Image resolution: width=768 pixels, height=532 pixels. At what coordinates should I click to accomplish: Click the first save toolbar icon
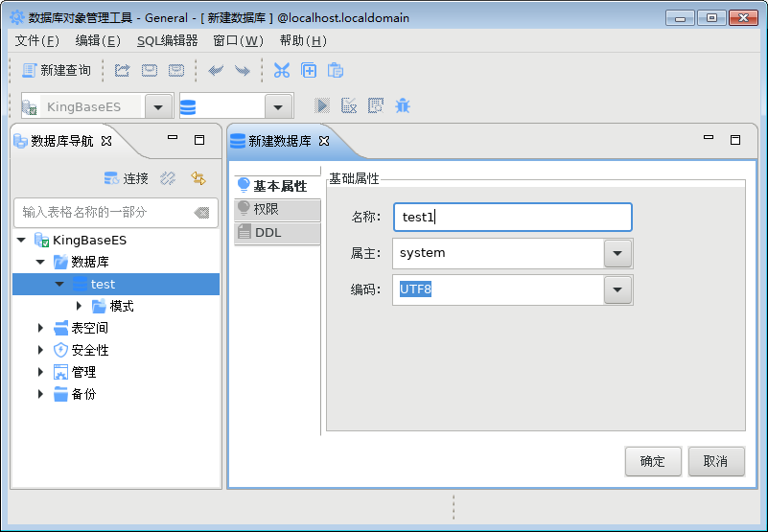150,71
